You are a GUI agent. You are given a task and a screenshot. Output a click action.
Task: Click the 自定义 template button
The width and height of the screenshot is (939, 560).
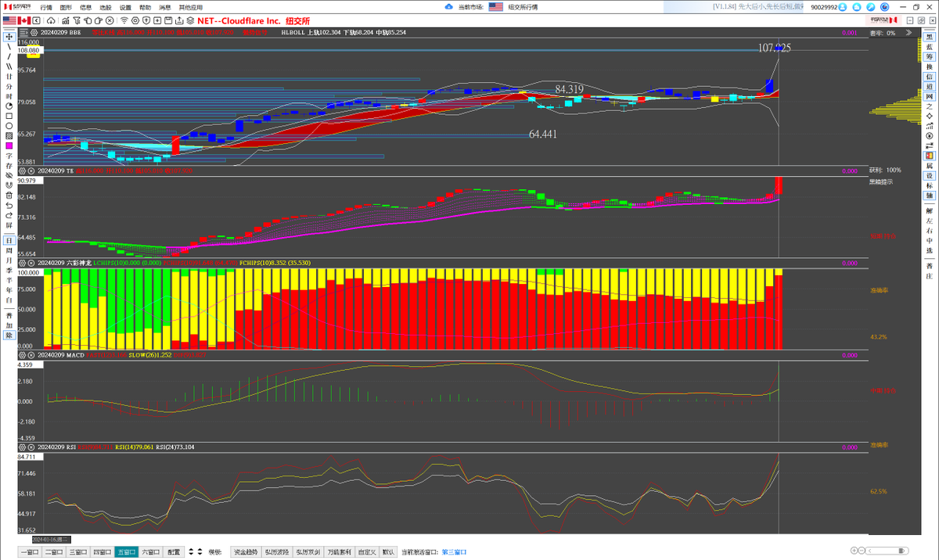[366, 551]
